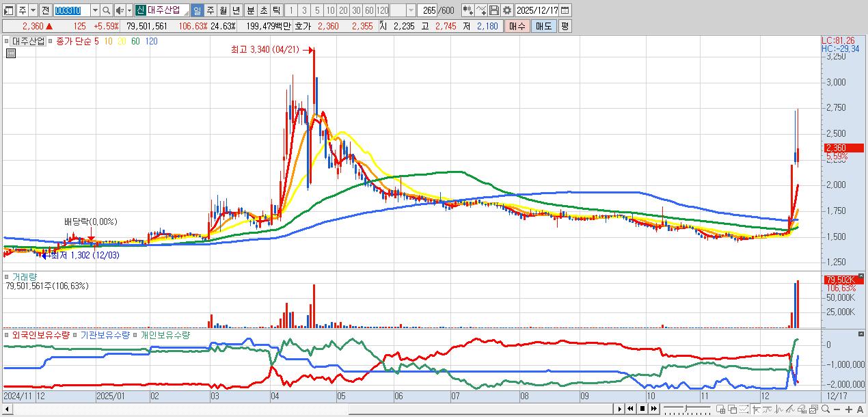This screenshot has height=417, width=868.
Task: Click the 265 bar count input field
Action: 427,10
